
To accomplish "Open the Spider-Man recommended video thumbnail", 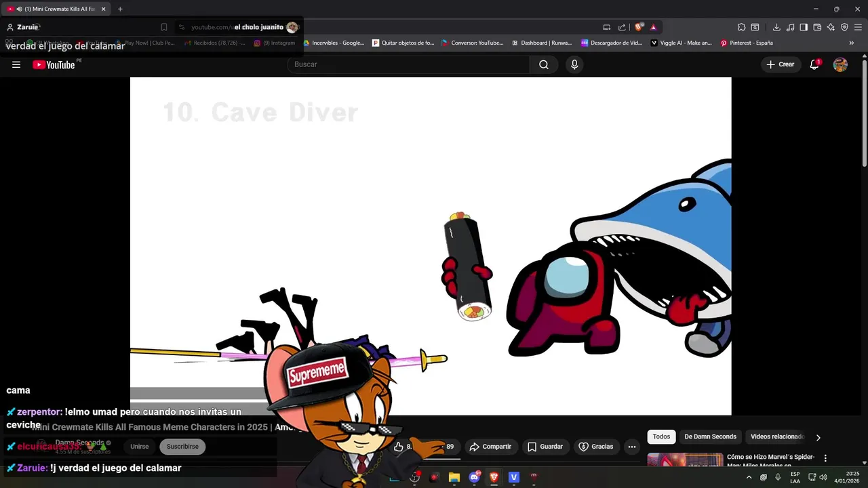I will 685,460.
